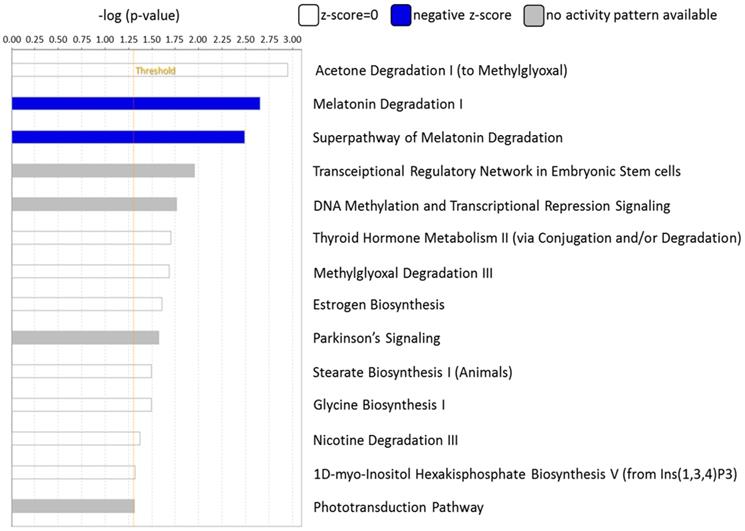This screenshot has height=531, width=745.
Task: Select the gray DNA Methylation bar
Action: pos(94,205)
